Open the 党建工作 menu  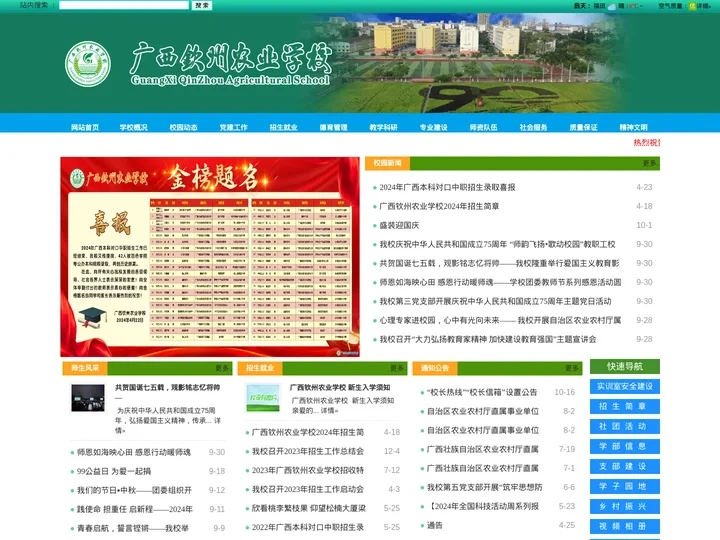(x=233, y=127)
